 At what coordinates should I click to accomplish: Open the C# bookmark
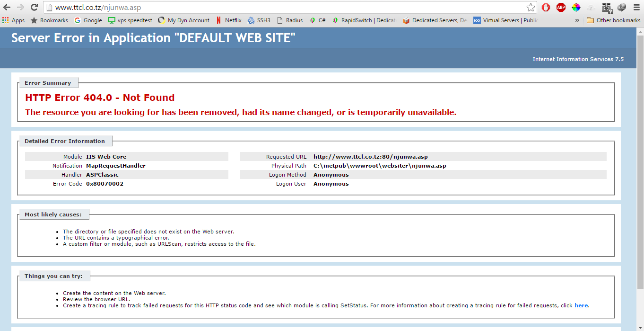coord(318,20)
